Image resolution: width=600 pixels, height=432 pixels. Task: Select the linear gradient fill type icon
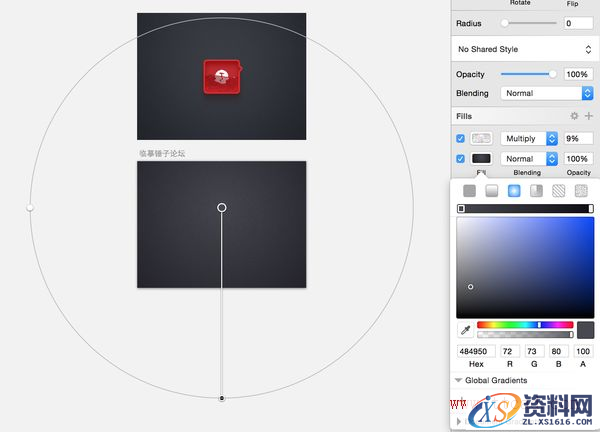point(491,191)
